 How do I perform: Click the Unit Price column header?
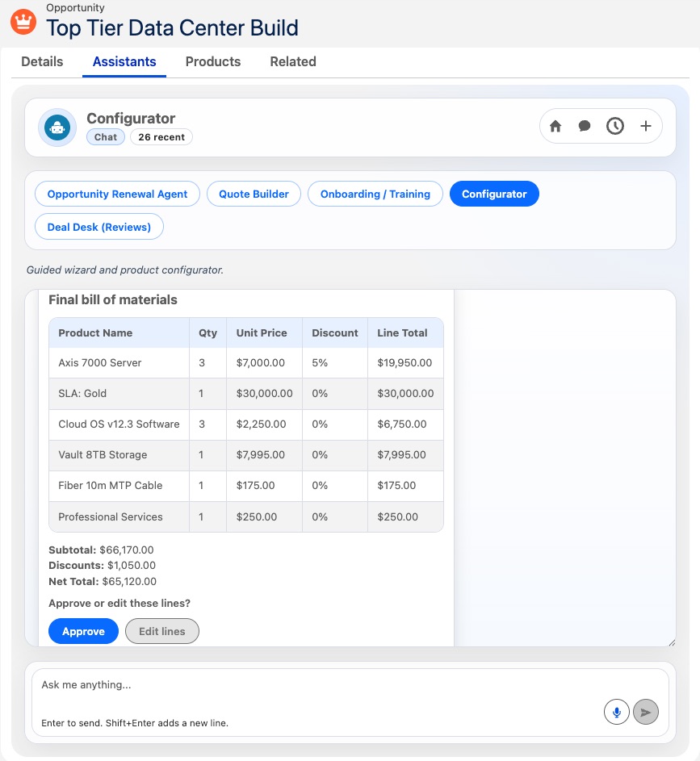click(x=264, y=333)
